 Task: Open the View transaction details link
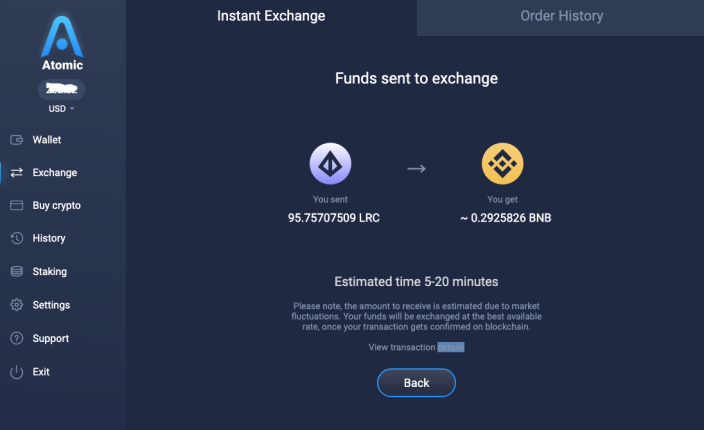(416, 347)
